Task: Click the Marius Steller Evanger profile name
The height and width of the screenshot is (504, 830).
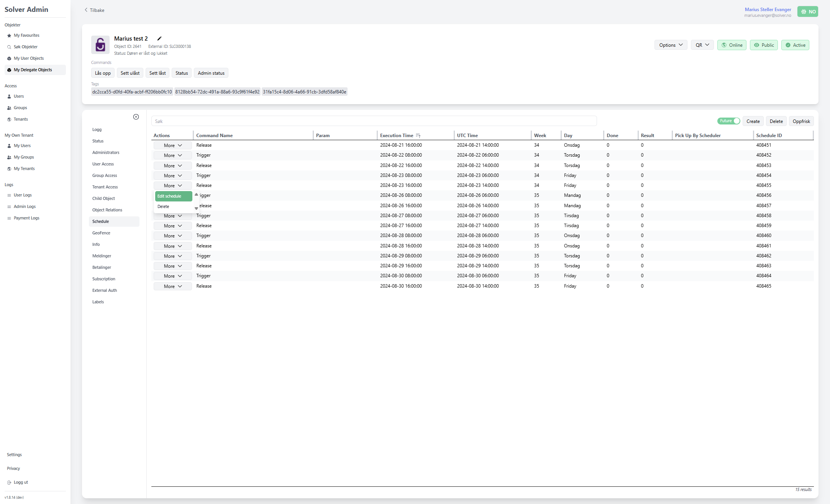Action: click(x=768, y=10)
